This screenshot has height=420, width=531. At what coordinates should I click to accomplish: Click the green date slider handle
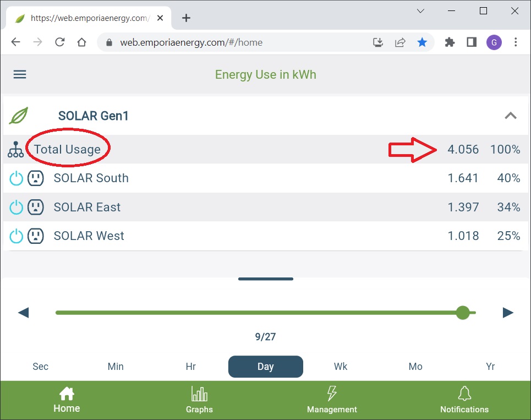click(x=463, y=313)
